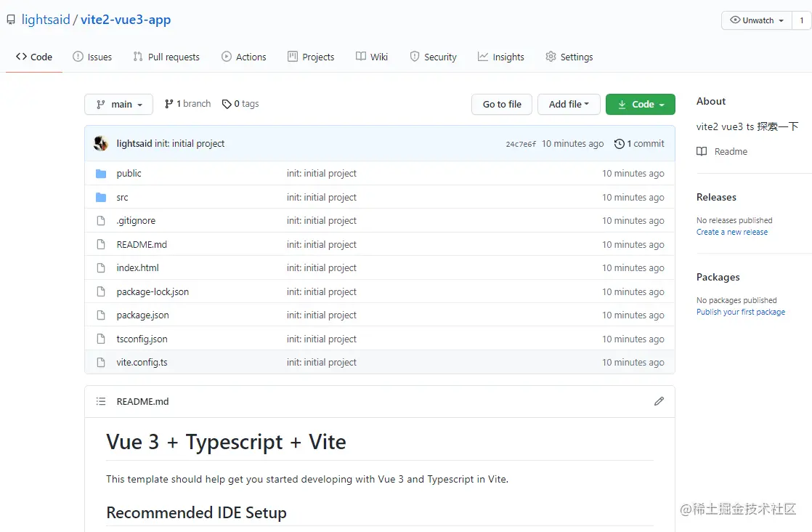Go to the Projects tab
The image size is (812, 532).
click(x=311, y=57)
